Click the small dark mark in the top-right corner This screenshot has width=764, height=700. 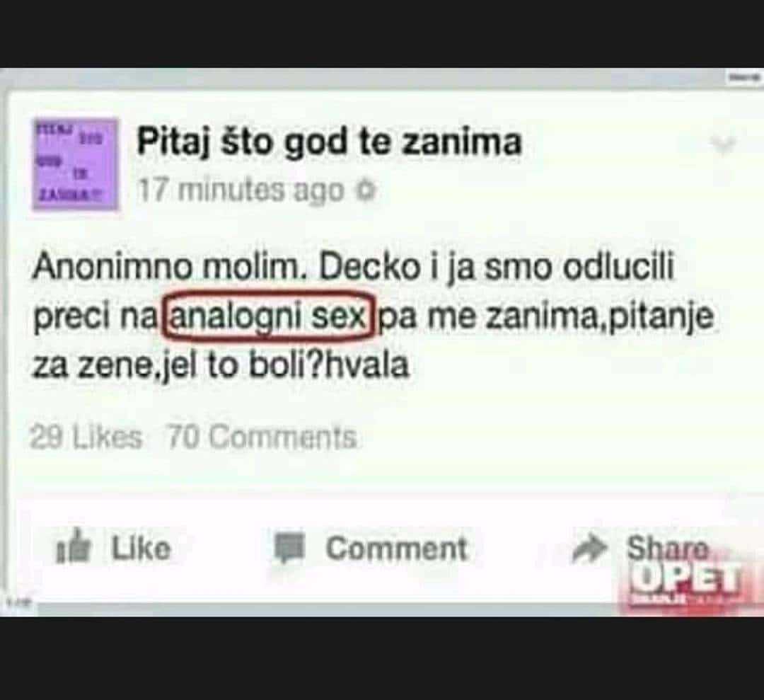point(743,76)
